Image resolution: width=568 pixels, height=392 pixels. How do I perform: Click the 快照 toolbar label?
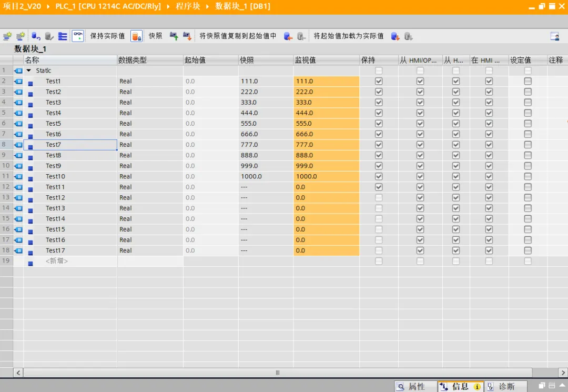point(155,36)
